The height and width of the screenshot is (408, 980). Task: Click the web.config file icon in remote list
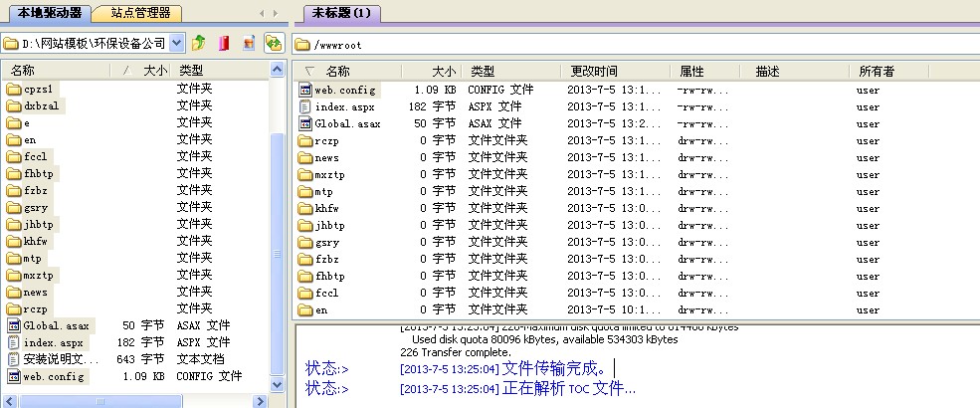[x=306, y=90]
